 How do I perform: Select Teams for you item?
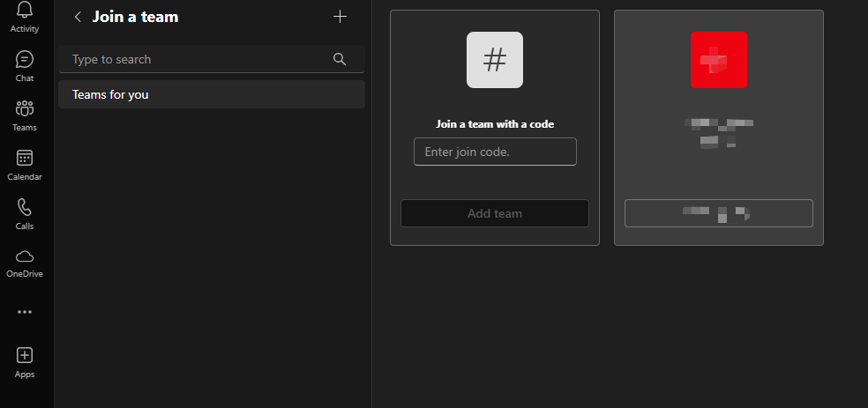(x=212, y=94)
